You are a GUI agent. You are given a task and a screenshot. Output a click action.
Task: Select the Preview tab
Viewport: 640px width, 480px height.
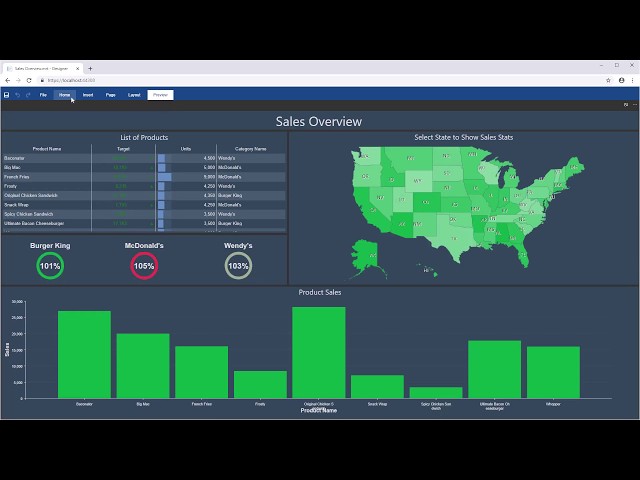[160, 95]
